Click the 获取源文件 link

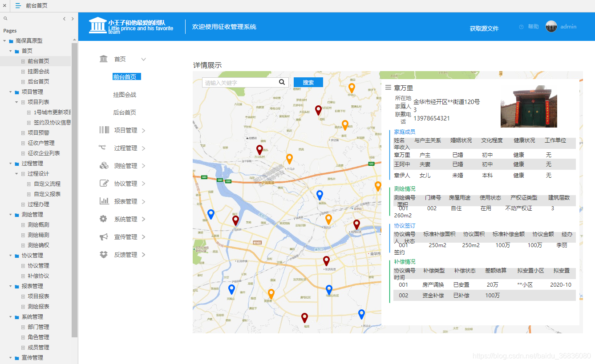click(x=484, y=28)
